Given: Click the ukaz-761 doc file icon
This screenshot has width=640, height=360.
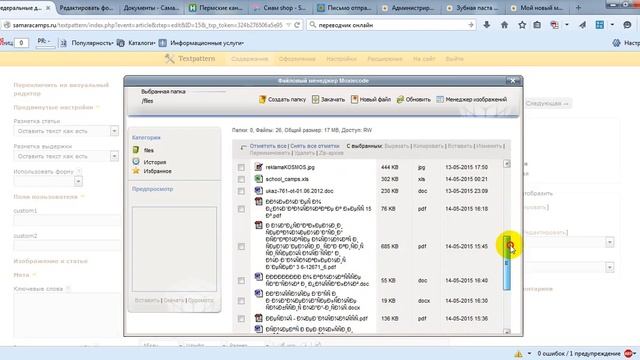Looking at the screenshot, I should (x=258, y=190).
